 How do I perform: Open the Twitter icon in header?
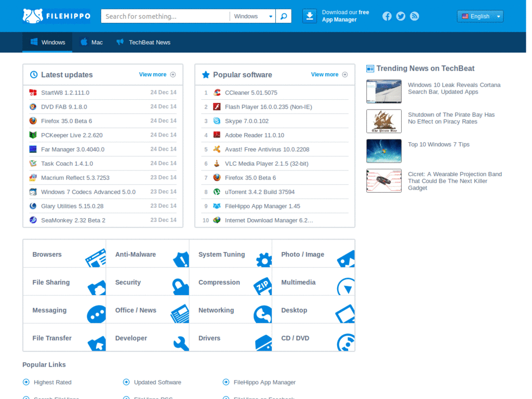(401, 16)
